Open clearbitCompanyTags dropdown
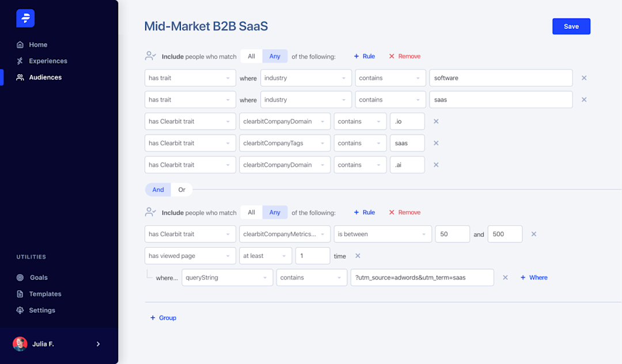This screenshot has width=622, height=364. tap(285, 143)
